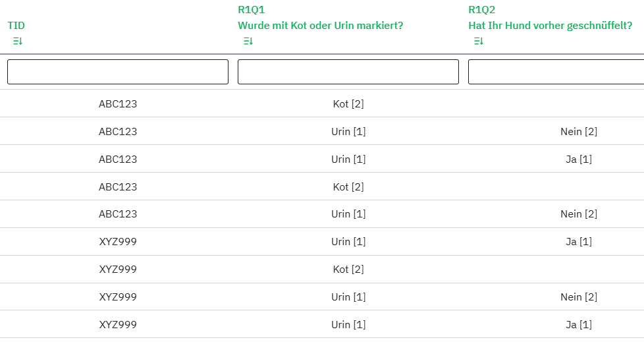Viewport: 644px width, 344px height.
Task: Select "Ja [1]" cell in the last row
Action: [579, 324]
